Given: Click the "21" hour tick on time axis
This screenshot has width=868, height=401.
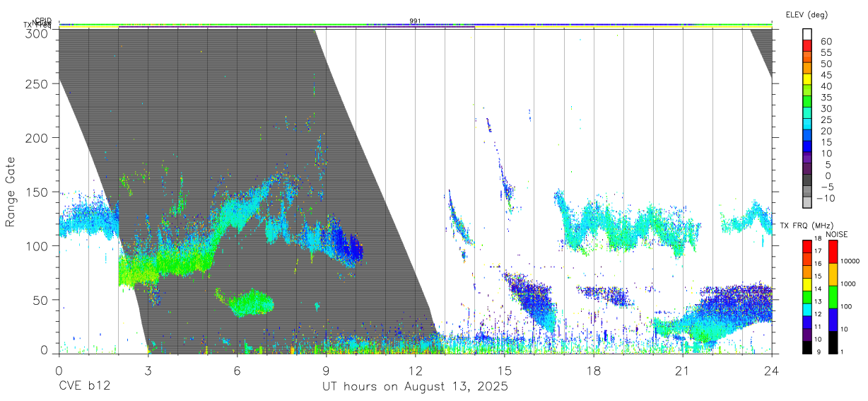Looking at the screenshot, I should [x=682, y=369].
